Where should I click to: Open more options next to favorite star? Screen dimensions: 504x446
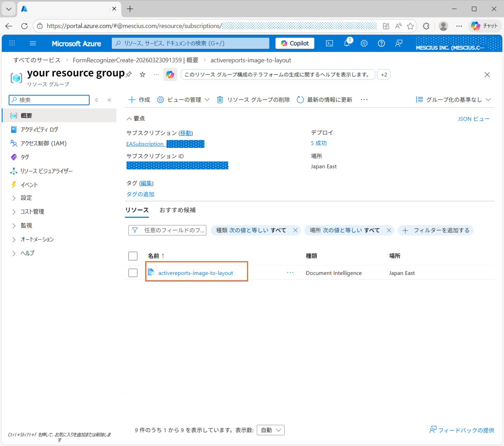click(156, 74)
